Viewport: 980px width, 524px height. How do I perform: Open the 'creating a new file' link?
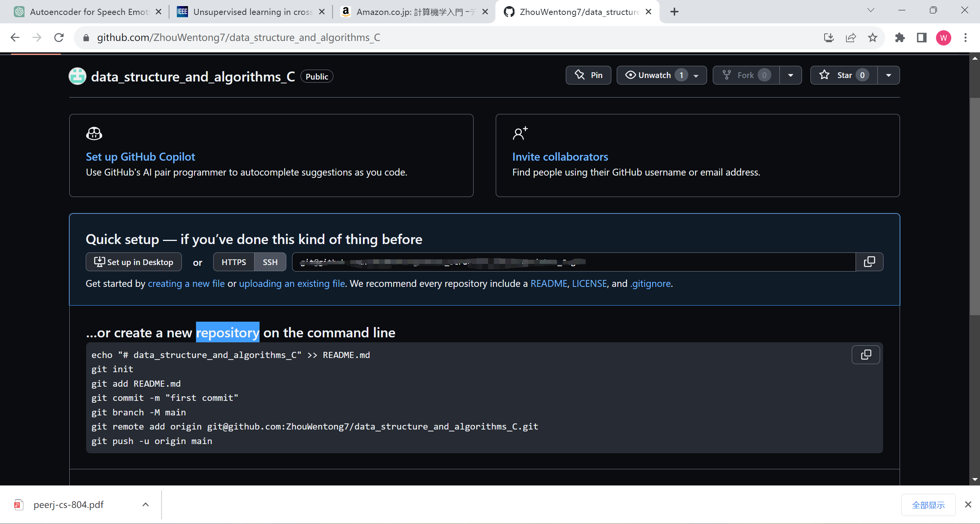click(186, 283)
